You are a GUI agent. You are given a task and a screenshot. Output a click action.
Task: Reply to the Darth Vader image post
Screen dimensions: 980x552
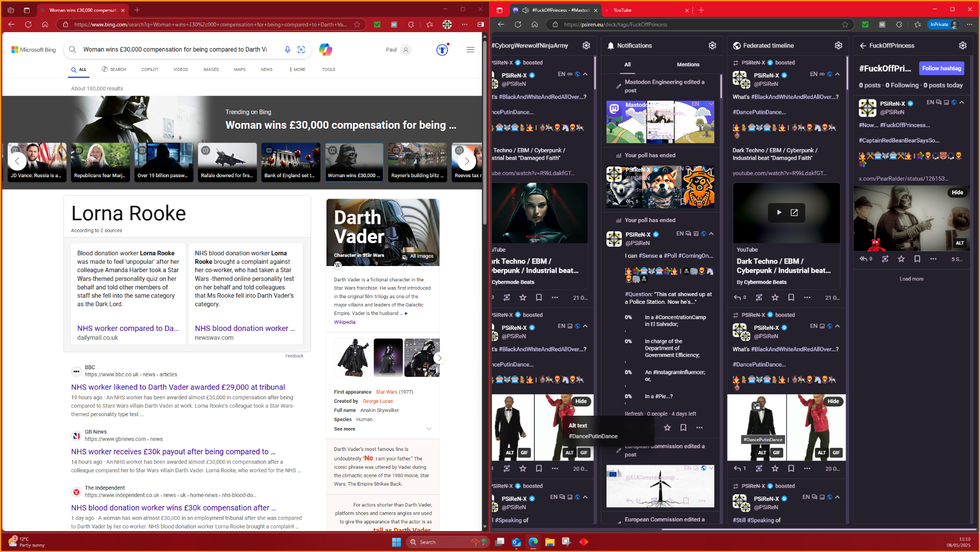click(864, 259)
